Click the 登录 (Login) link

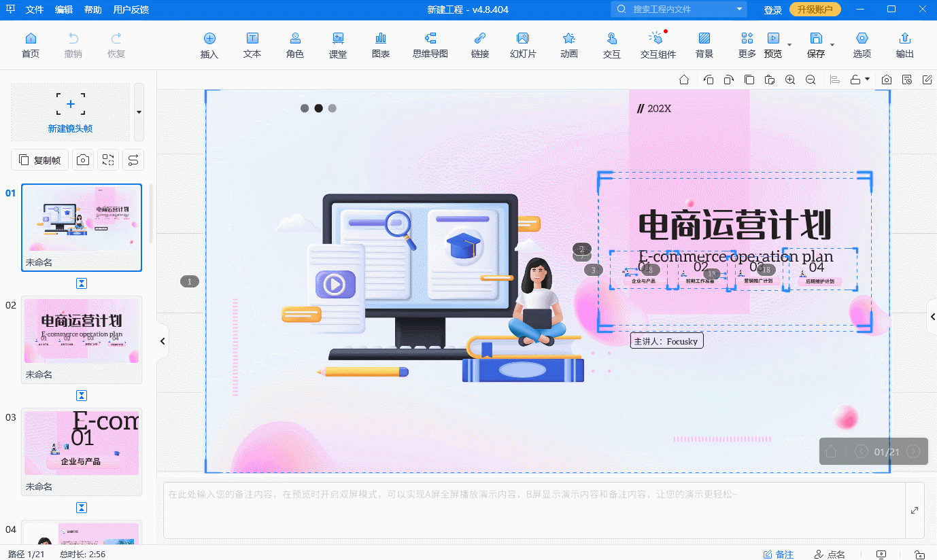point(773,10)
